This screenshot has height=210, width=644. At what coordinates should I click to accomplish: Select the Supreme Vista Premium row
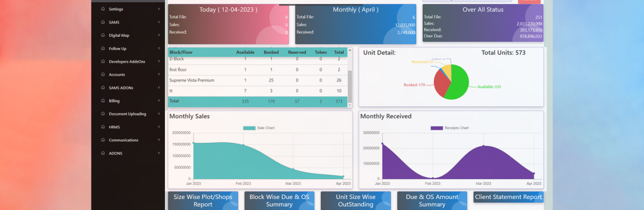pos(258,80)
